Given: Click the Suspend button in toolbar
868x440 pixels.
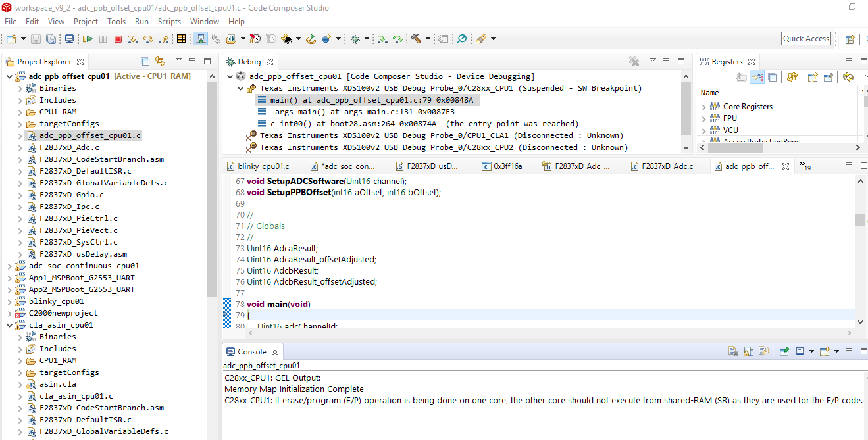Looking at the screenshot, I should pos(103,39).
